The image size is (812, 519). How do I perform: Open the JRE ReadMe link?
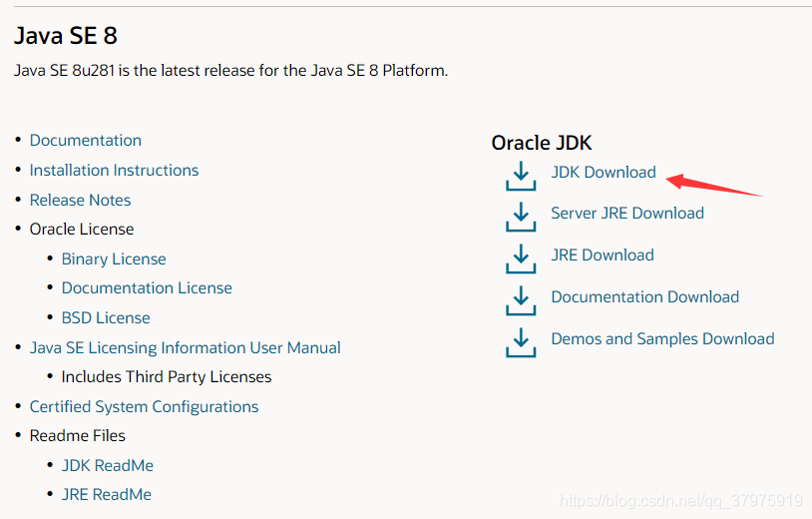coord(106,495)
